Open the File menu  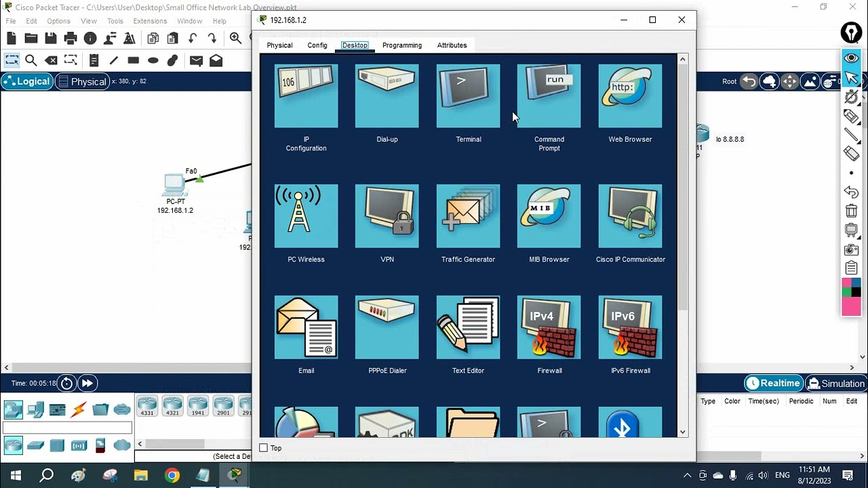(11, 21)
